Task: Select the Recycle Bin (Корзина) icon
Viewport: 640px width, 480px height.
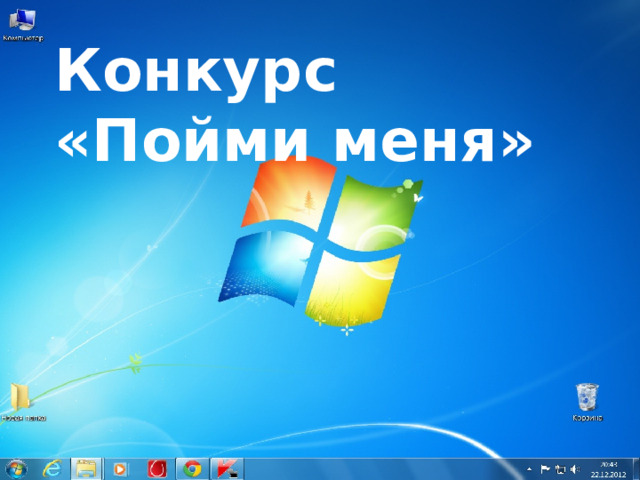Action: coord(587,402)
